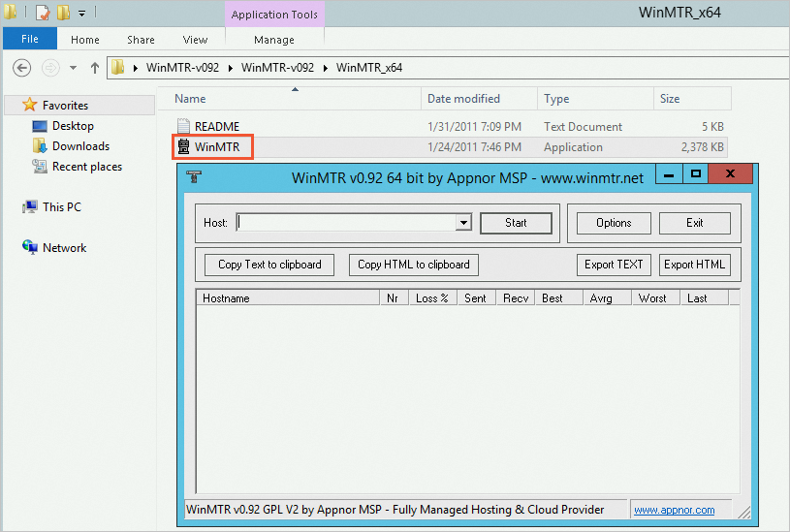Open the Quick Access Toolbar customize dropdown
The width and height of the screenshot is (790, 532).
[82, 14]
